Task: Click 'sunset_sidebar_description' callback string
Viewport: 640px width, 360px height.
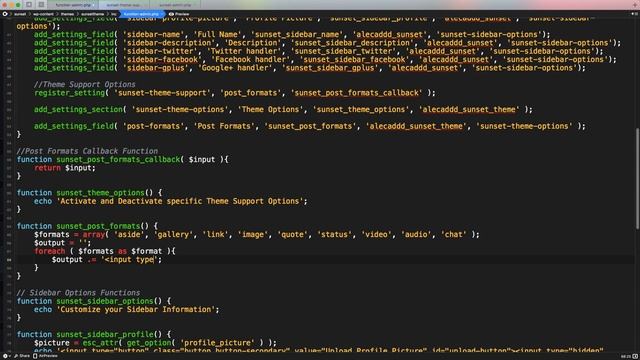Action: 352,43
